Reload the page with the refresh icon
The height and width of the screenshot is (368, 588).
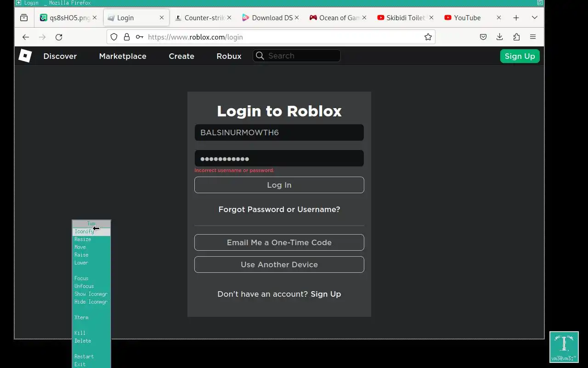click(59, 37)
